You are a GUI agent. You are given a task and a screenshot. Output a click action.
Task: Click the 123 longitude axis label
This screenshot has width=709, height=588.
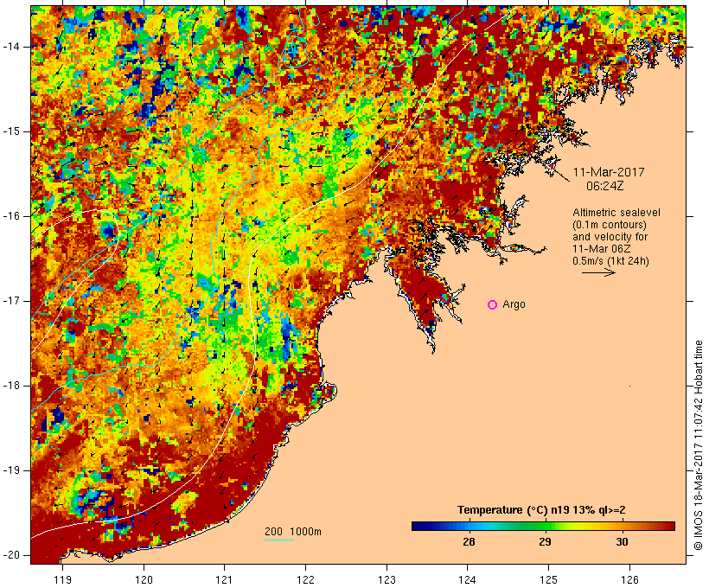click(386, 579)
